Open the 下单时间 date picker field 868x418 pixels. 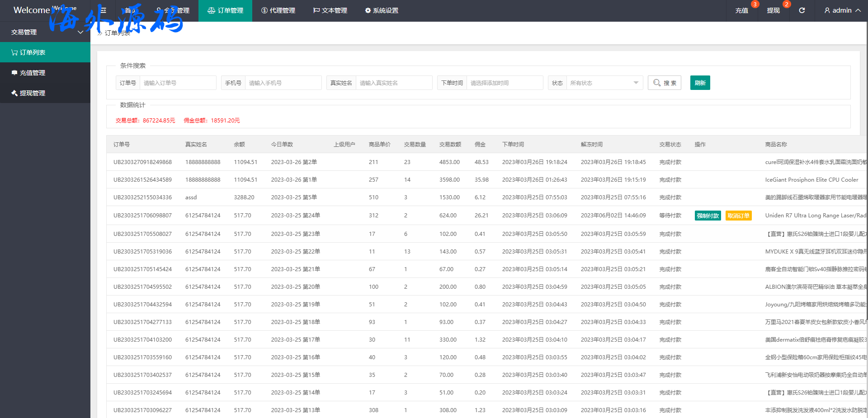[504, 83]
